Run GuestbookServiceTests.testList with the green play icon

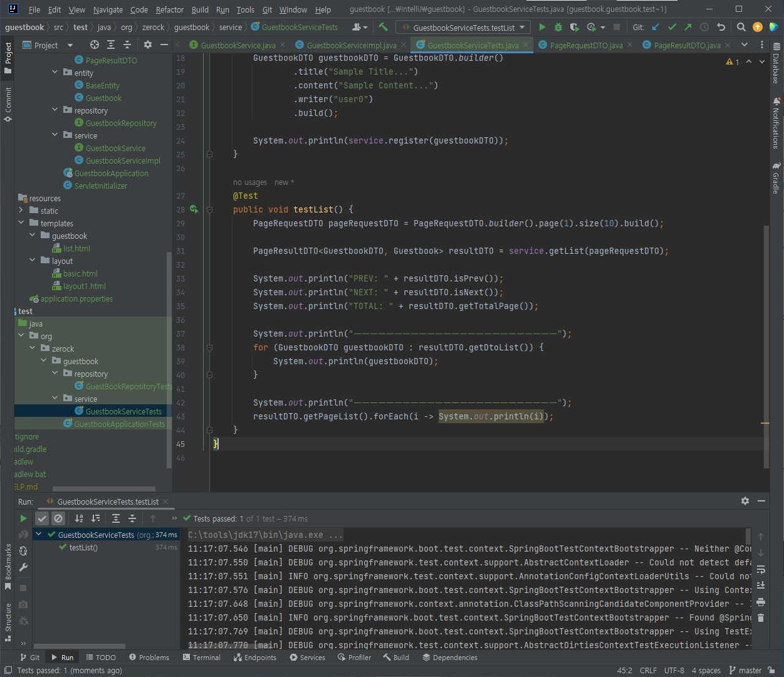542,27
